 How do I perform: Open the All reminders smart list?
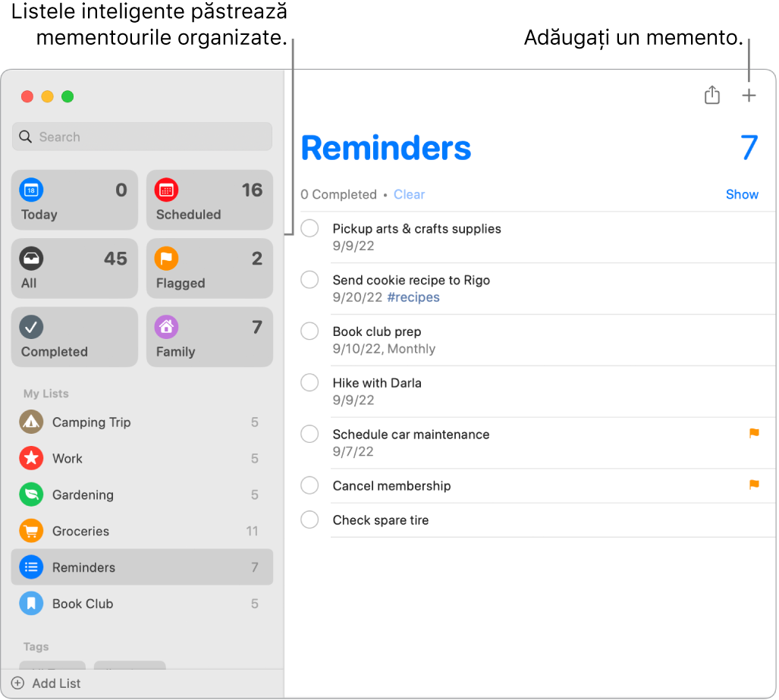tap(74, 268)
